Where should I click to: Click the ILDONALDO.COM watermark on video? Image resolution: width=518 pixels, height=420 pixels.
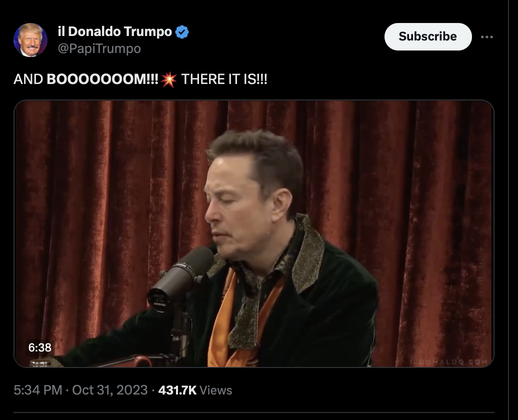[448, 362]
